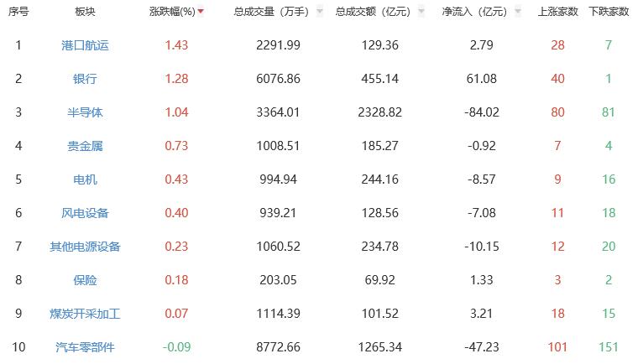Click the 序号 column header
The width and height of the screenshot is (643, 364).
click(x=18, y=13)
